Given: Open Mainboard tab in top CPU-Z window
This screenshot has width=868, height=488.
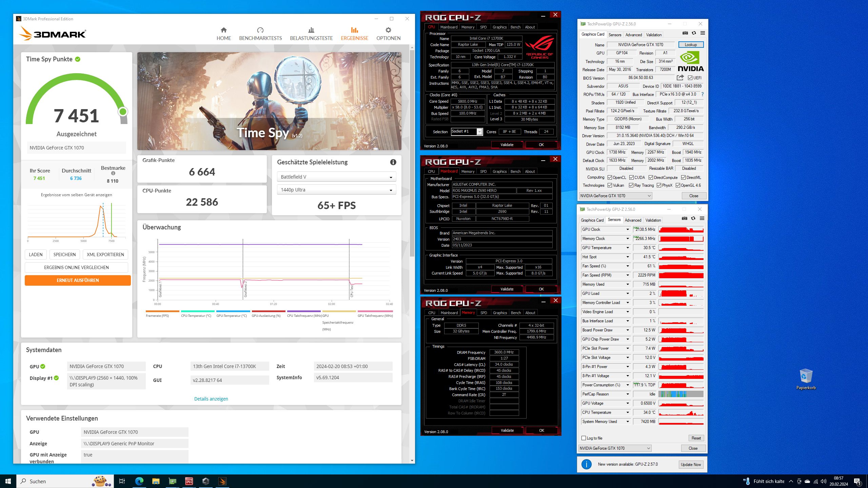Looking at the screenshot, I should 449,27.
